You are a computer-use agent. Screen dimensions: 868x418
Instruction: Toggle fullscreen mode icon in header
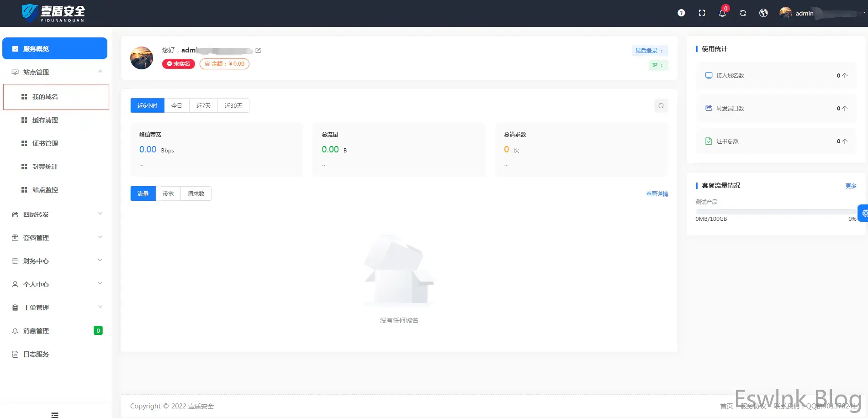pyautogui.click(x=702, y=13)
